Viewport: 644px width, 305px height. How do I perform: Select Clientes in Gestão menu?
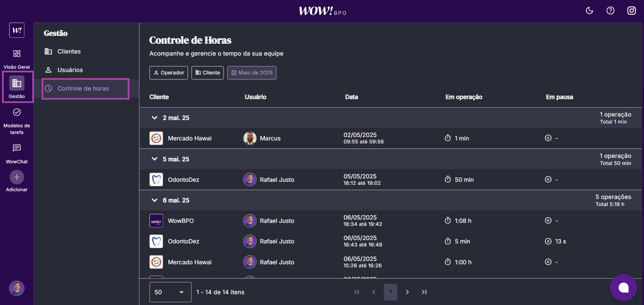pos(69,52)
